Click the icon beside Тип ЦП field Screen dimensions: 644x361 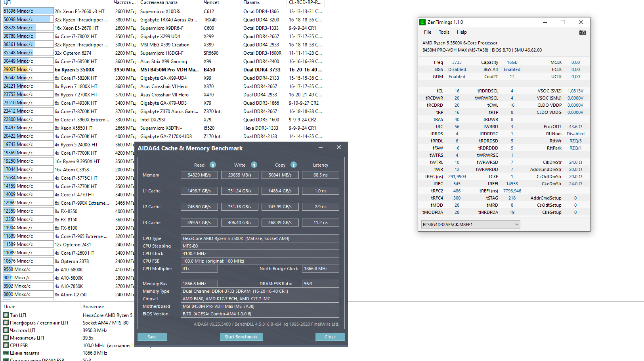click(6, 315)
